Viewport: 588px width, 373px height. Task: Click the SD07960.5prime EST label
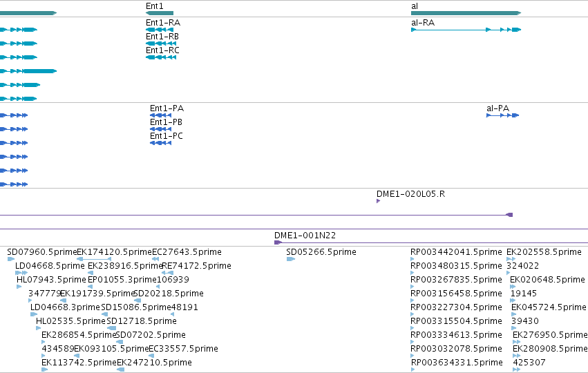coord(41,252)
